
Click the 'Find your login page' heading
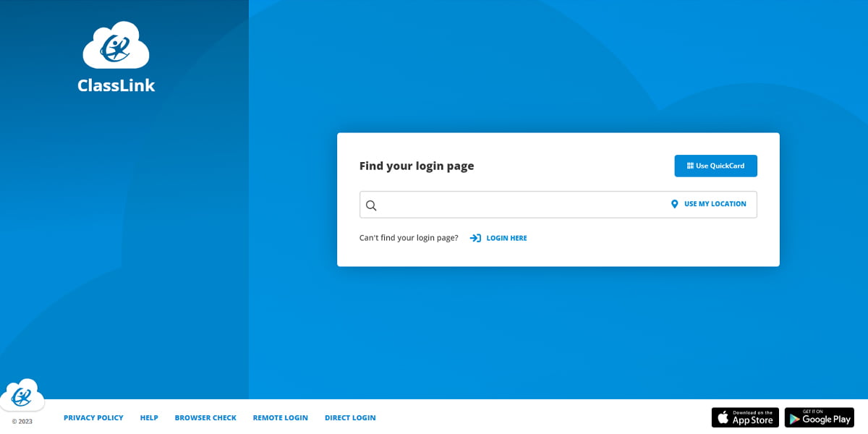coord(417,166)
